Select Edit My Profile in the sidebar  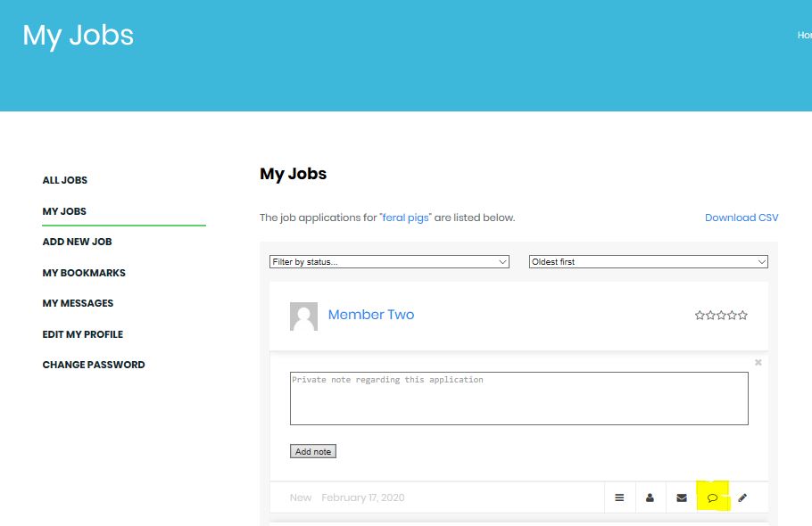tap(83, 334)
